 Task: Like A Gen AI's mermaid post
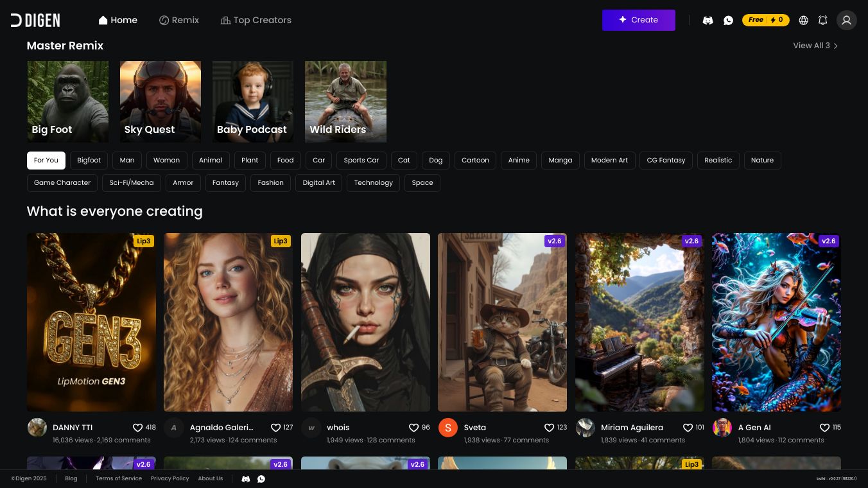pyautogui.click(x=824, y=428)
